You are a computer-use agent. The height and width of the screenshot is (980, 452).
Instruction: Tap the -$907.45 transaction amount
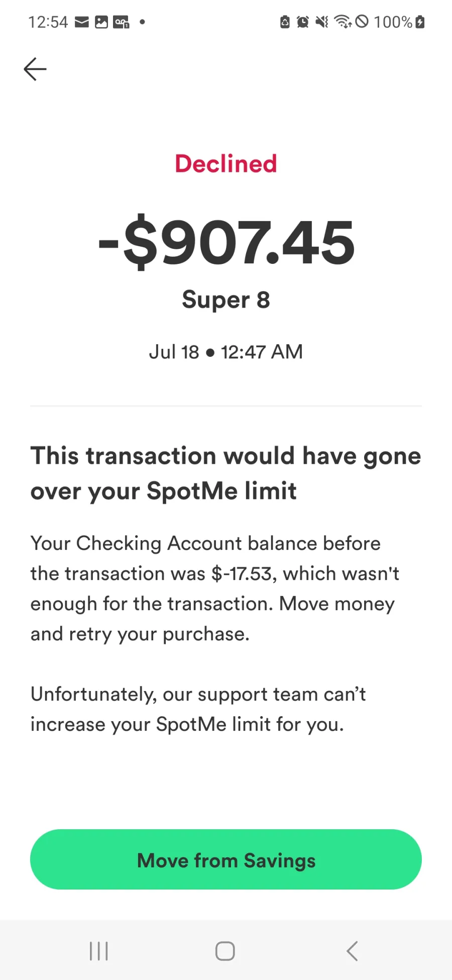pos(226,243)
